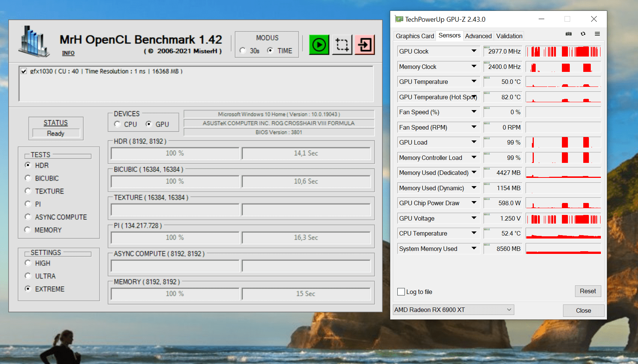Click the BICUBIC result 10,6 Sec

[306, 181]
